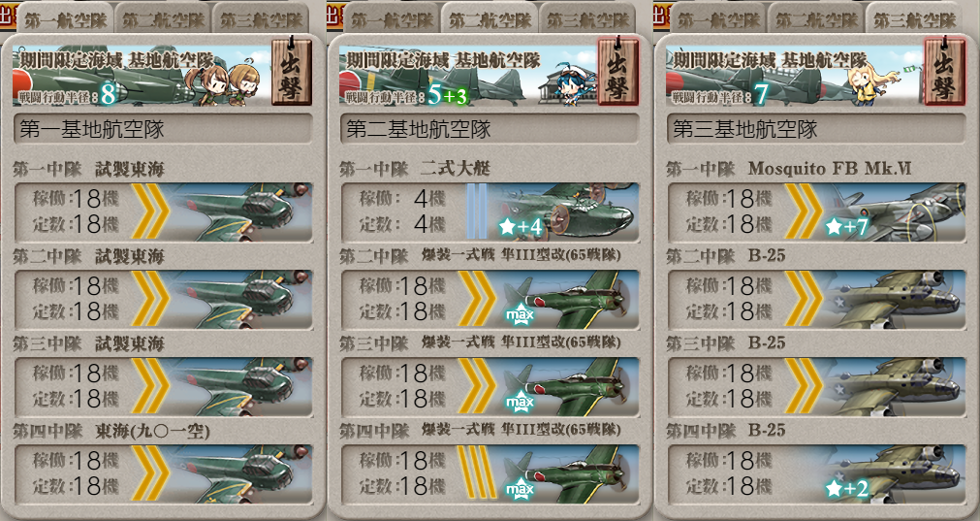980x521 pixels.
Task: Click the 出撃 tag on first air base
Action: (292, 72)
